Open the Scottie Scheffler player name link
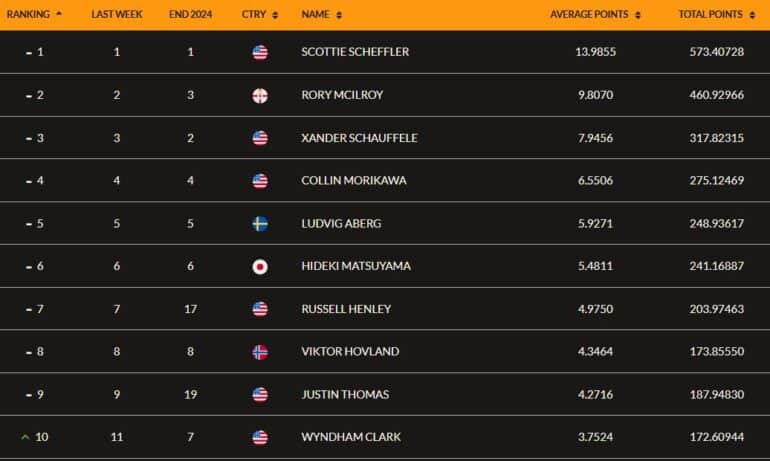The width and height of the screenshot is (770, 461). coord(355,52)
